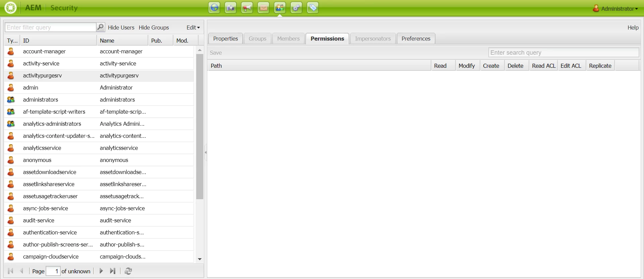This screenshot has width=644, height=279.
Task: Click the user icon for anonymous
Action: click(x=11, y=160)
